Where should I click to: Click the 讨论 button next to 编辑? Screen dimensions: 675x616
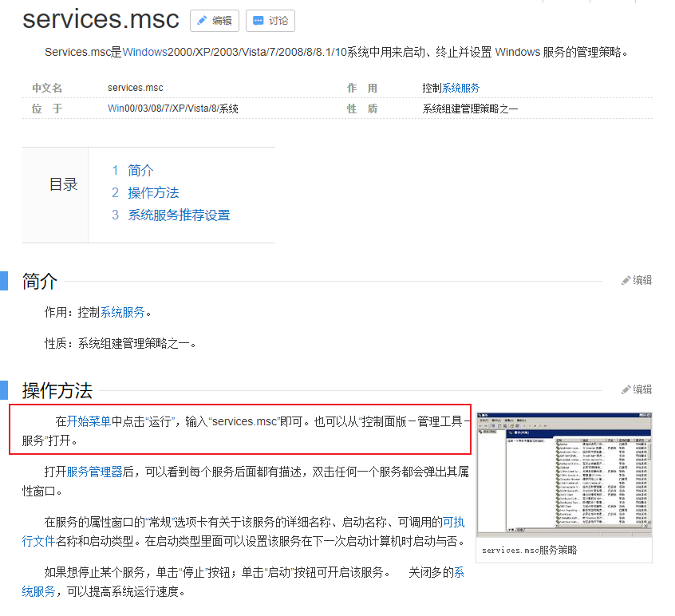[270, 21]
